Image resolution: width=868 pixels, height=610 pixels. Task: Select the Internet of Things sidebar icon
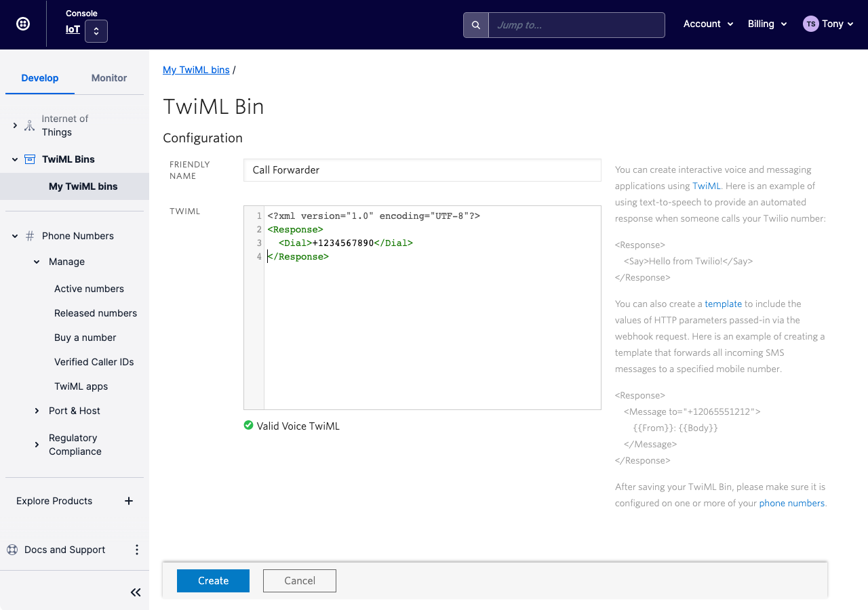pos(29,125)
